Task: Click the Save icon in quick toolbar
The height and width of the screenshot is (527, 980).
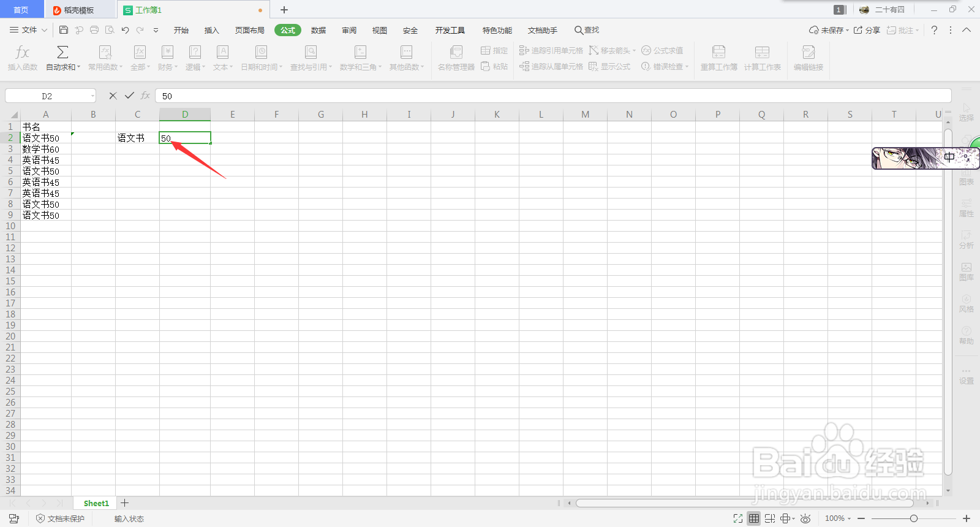Action: click(64, 30)
